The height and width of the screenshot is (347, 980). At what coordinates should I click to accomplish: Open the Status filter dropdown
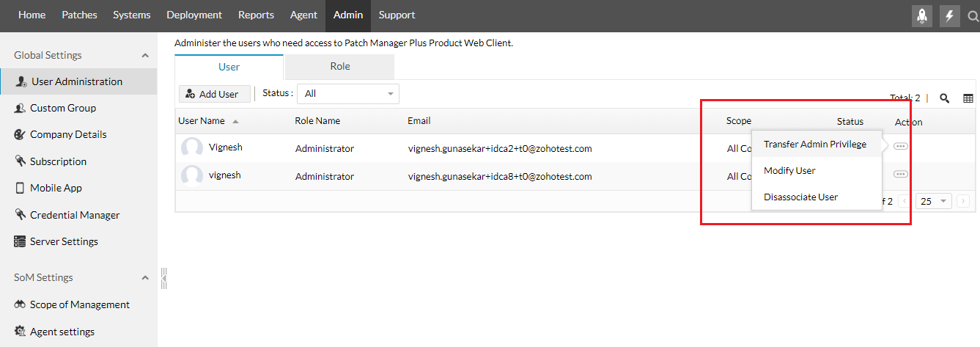[348, 94]
